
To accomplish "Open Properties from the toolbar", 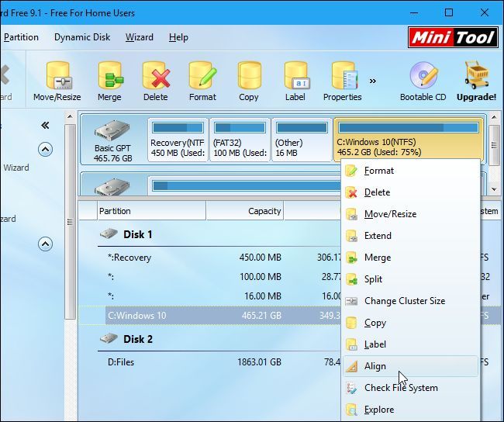I will point(343,81).
